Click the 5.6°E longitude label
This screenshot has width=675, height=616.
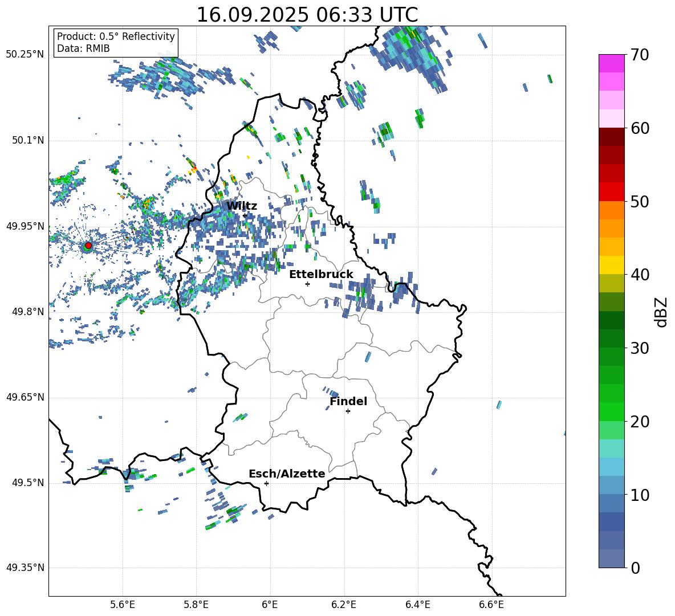click(123, 605)
